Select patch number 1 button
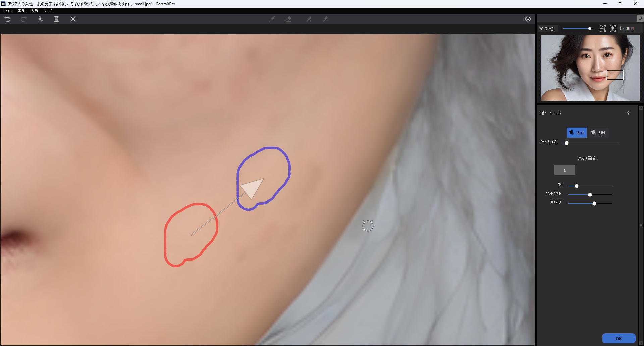644x346 pixels. click(564, 170)
